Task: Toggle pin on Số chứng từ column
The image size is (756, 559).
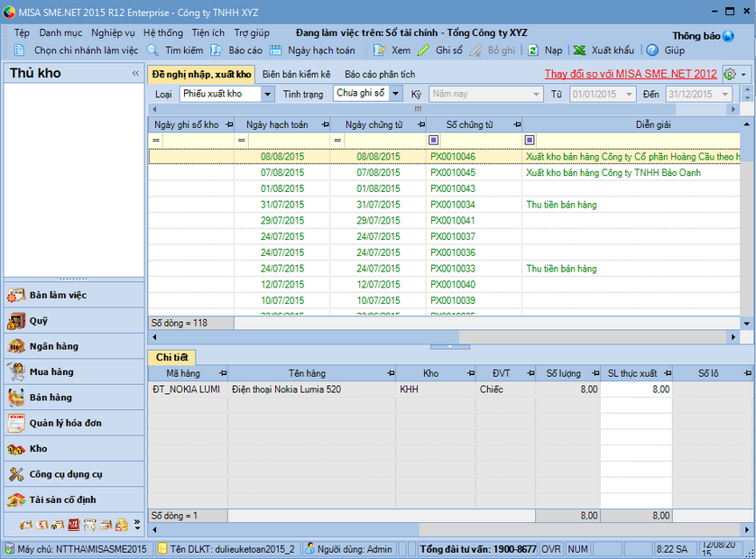Action: pyautogui.click(x=517, y=124)
